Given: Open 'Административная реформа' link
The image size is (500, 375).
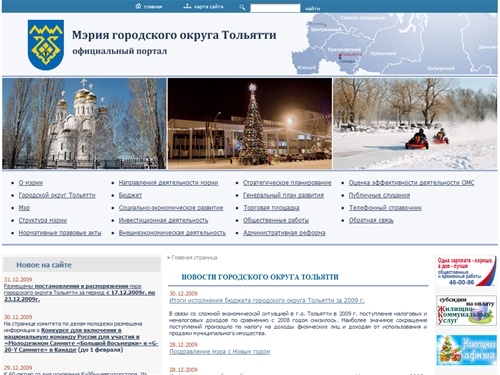Looking at the screenshot, I should [284, 233].
